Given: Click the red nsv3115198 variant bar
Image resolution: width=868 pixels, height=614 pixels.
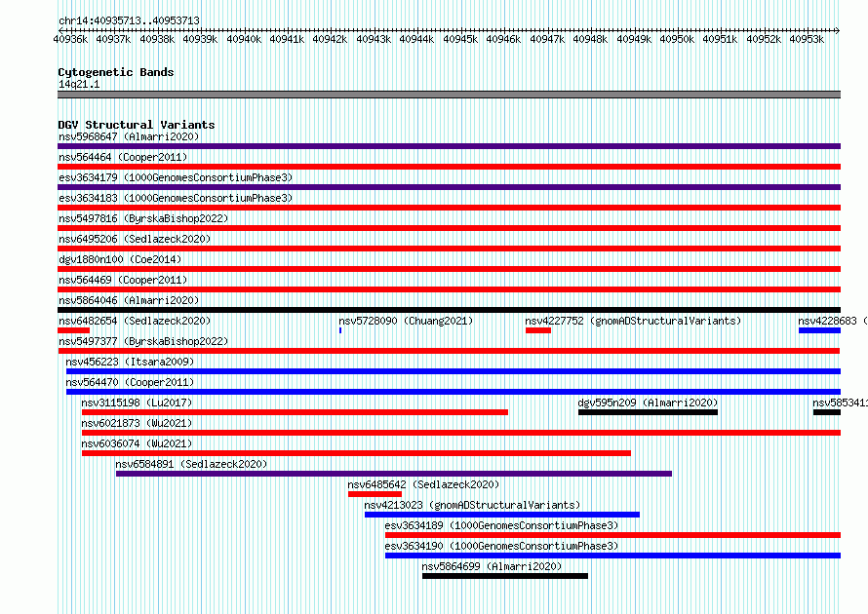Looking at the screenshot, I should point(296,412).
